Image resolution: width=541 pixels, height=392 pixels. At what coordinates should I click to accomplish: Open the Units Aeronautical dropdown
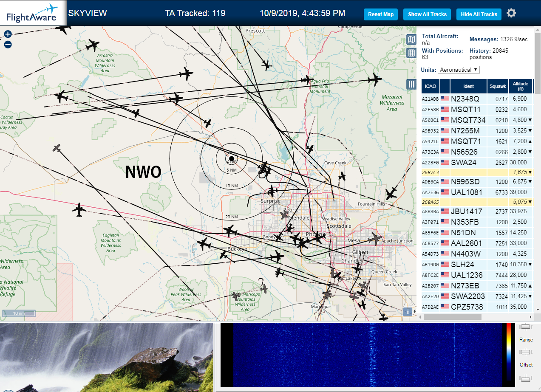459,70
